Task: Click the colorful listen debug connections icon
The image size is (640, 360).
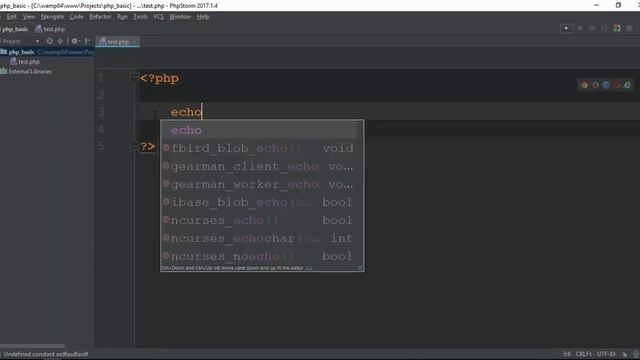Action: (x=617, y=28)
